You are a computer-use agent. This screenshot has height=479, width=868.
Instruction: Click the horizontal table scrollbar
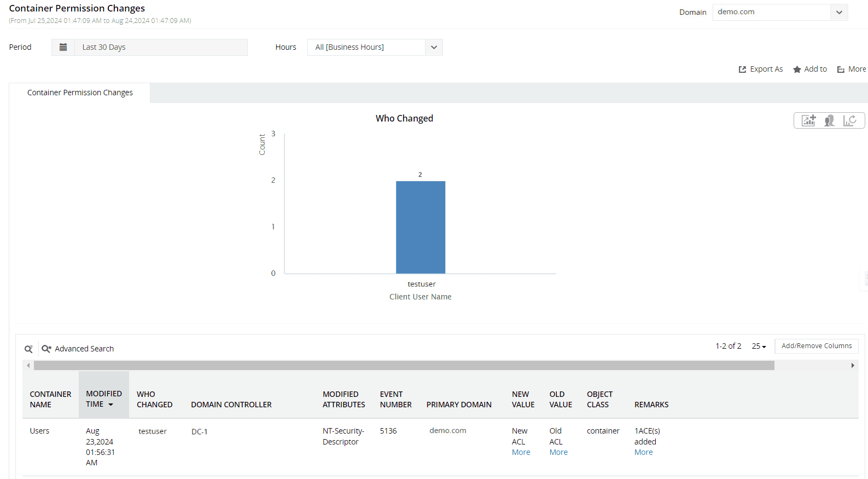pyautogui.click(x=404, y=365)
